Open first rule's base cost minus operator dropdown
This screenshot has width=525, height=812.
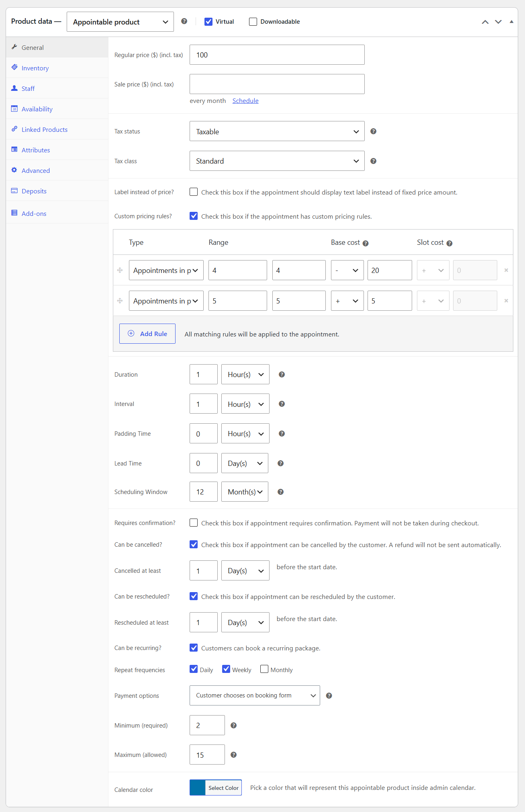click(x=347, y=270)
